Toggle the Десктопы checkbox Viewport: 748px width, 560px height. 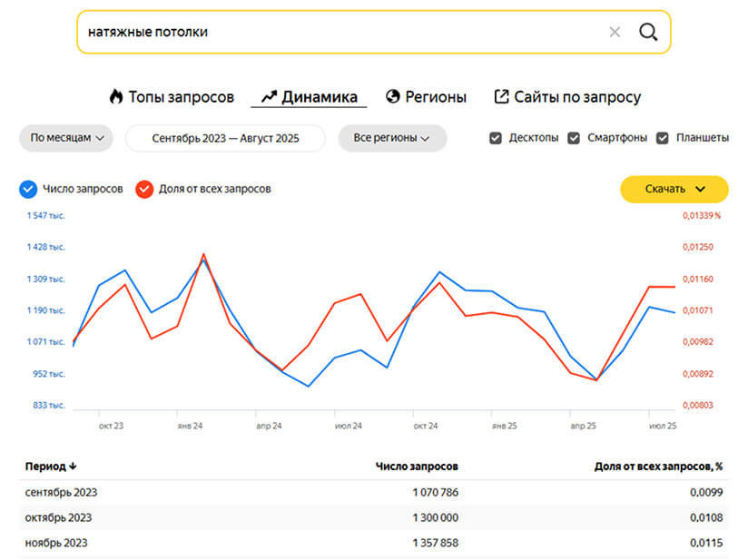click(x=496, y=138)
